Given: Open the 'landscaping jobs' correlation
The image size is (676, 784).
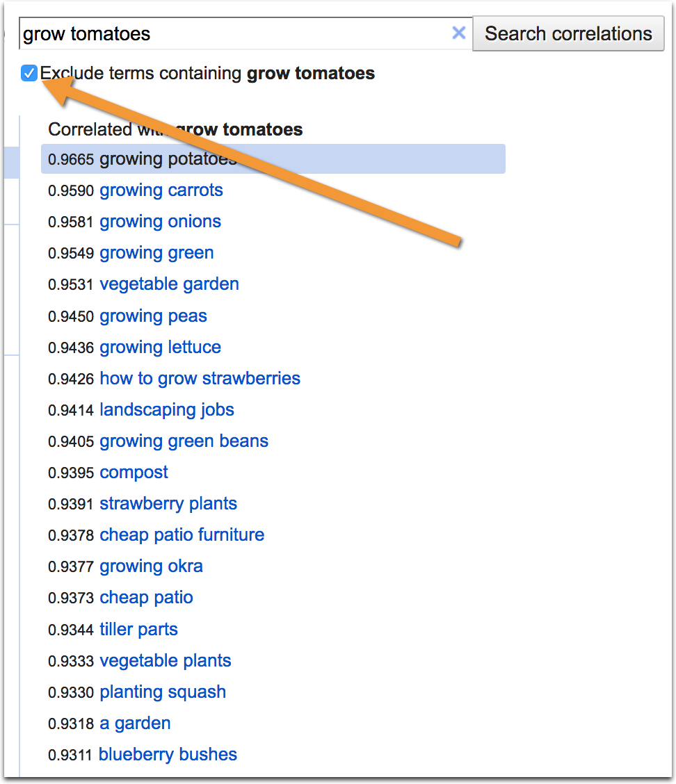Looking at the screenshot, I should click(x=167, y=410).
